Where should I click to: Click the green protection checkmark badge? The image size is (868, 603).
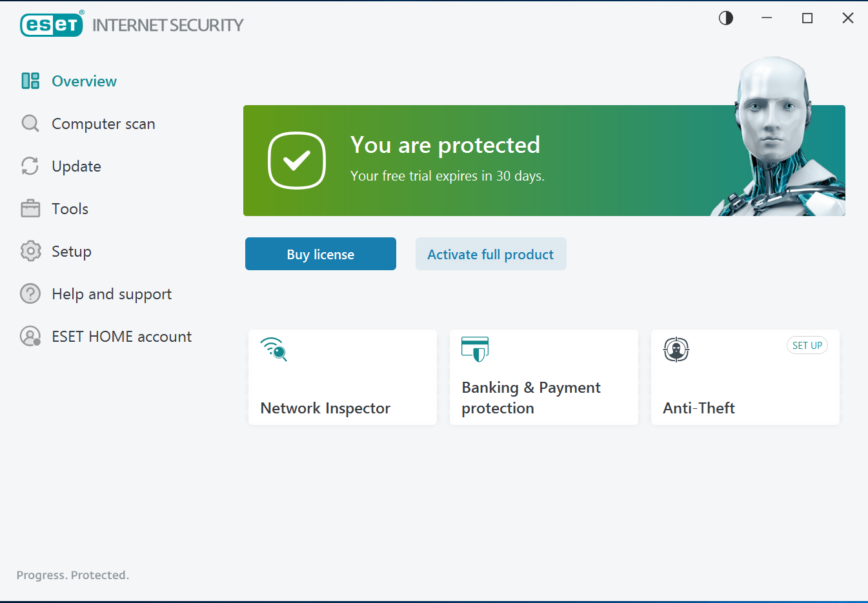[x=297, y=161]
